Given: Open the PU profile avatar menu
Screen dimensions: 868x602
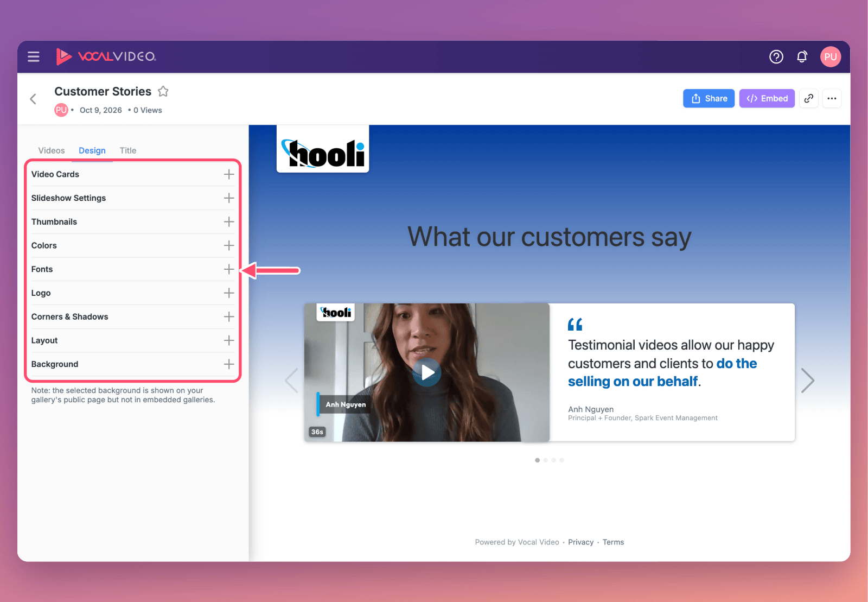Looking at the screenshot, I should [x=831, y=56].
